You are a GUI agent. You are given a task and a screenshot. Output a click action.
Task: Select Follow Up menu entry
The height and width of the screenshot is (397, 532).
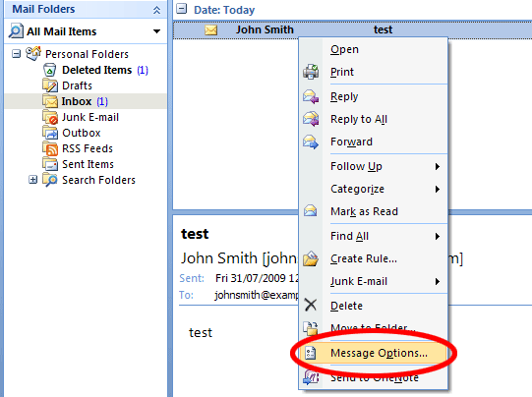pyautogui.click(x=374, y=166)
